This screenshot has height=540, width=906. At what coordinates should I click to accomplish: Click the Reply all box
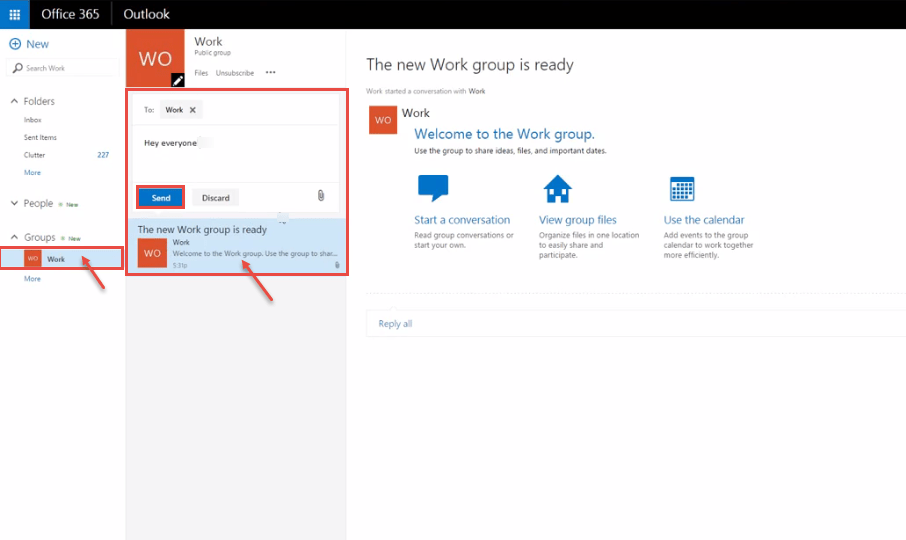pos(636,323)
